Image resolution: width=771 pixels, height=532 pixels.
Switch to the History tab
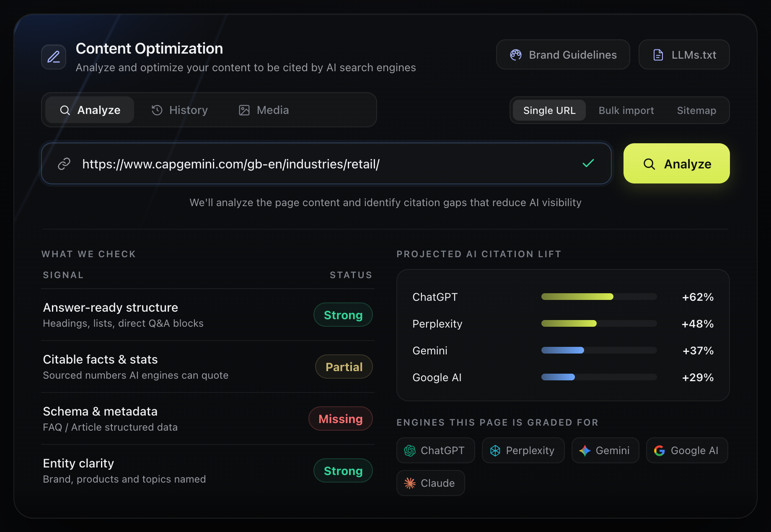tap(179, 110)
